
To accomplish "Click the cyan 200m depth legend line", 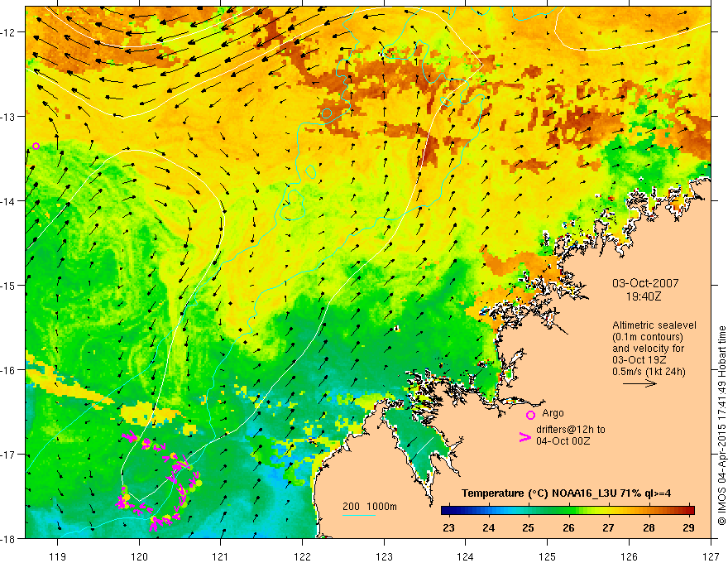I will (x=359, y=515).
